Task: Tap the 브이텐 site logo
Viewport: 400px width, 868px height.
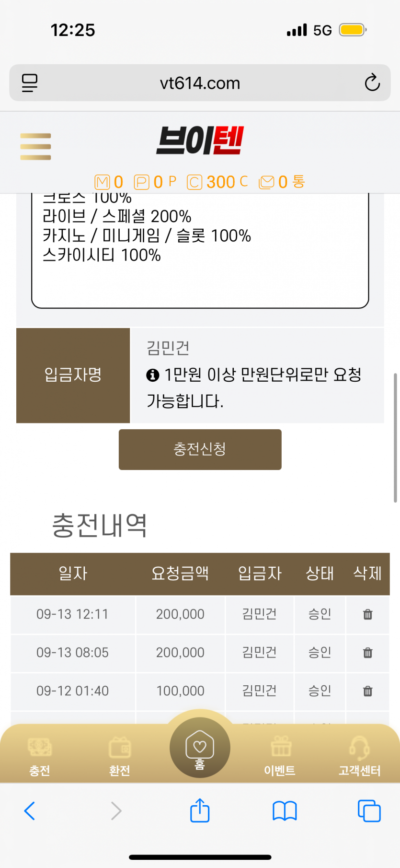Action: pyautogui.click(x=200, y=141)
